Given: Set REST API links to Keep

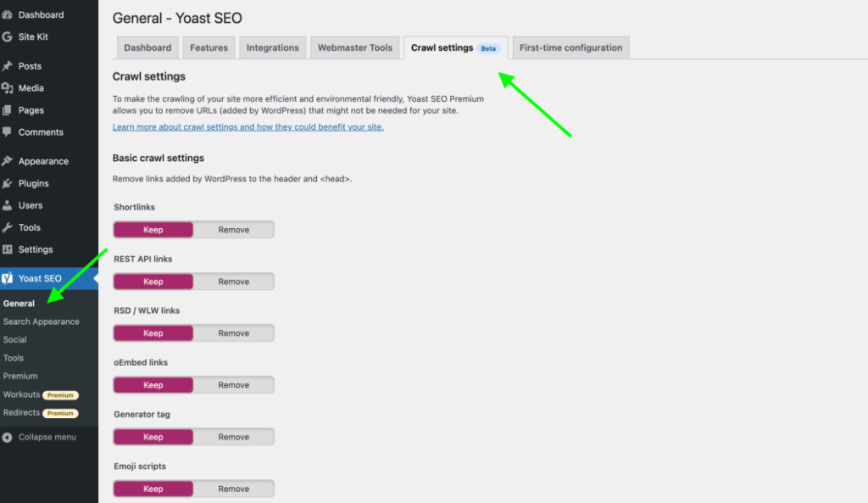Looking at the screenshot, I should click(x=153, y=282).
